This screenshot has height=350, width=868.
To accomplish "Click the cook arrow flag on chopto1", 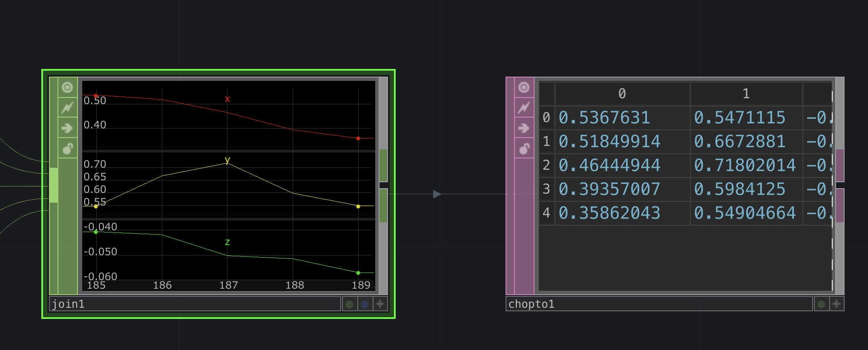I will click(x=524, y=128).
